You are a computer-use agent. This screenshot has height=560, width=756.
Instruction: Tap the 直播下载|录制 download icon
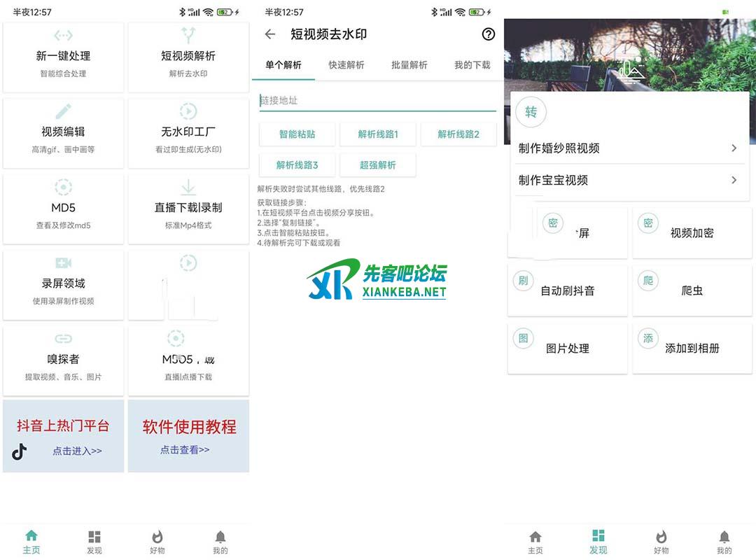pos(188,188)
